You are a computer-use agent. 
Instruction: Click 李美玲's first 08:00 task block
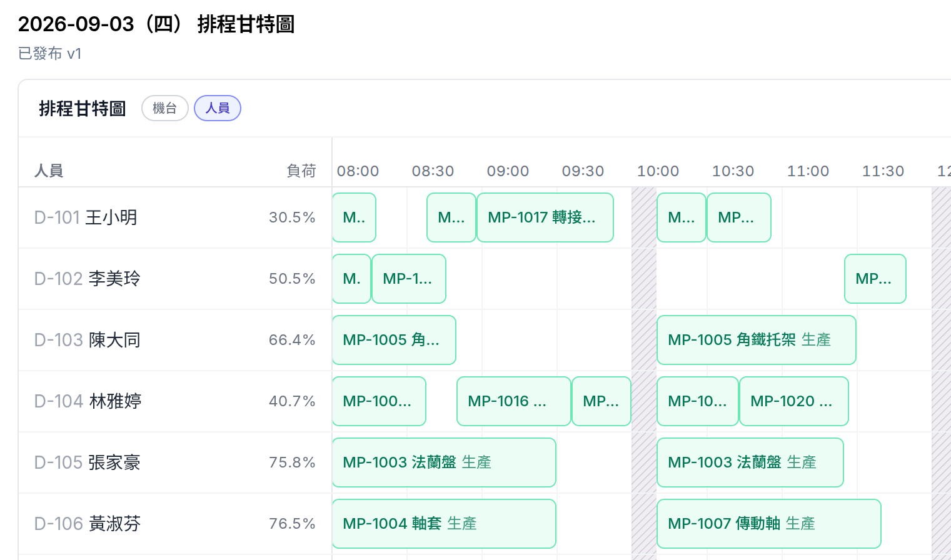click(x=351, y=279)
